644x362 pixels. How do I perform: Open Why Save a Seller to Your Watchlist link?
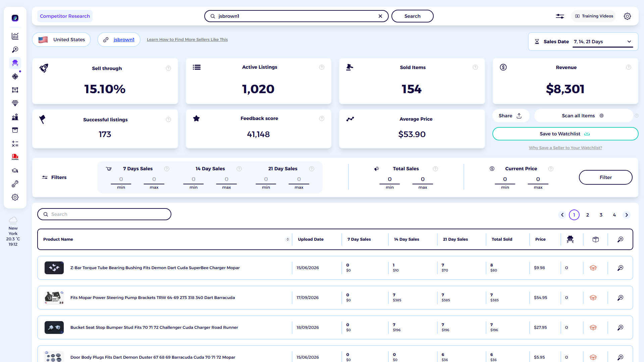pos(565,148)
